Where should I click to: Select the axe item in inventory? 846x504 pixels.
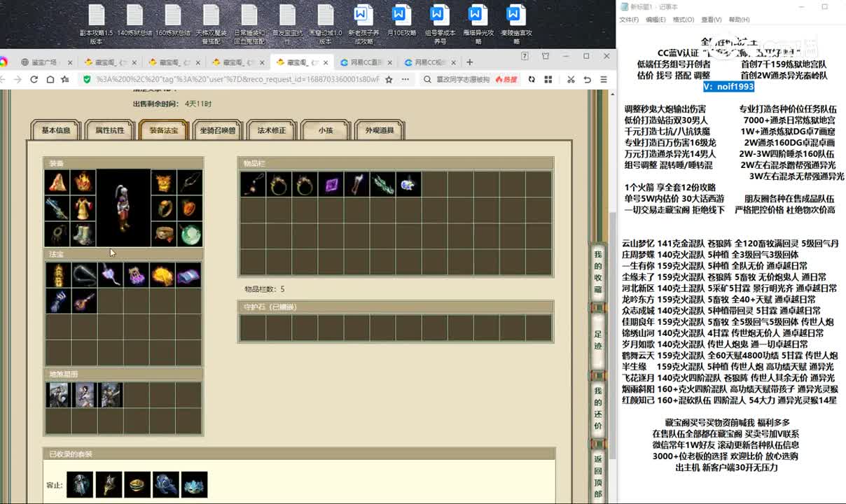[356, 184]
